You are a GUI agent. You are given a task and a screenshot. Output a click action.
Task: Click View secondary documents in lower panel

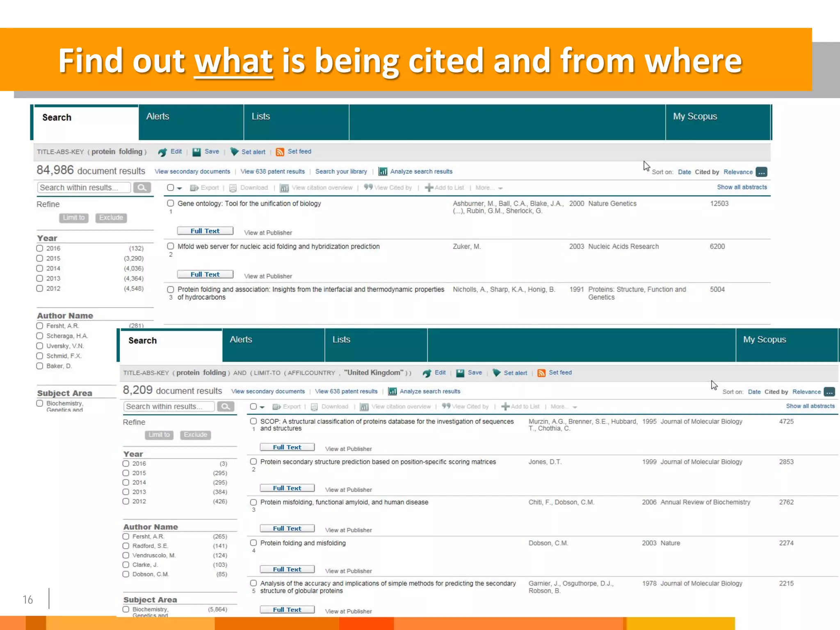(268, 391)
